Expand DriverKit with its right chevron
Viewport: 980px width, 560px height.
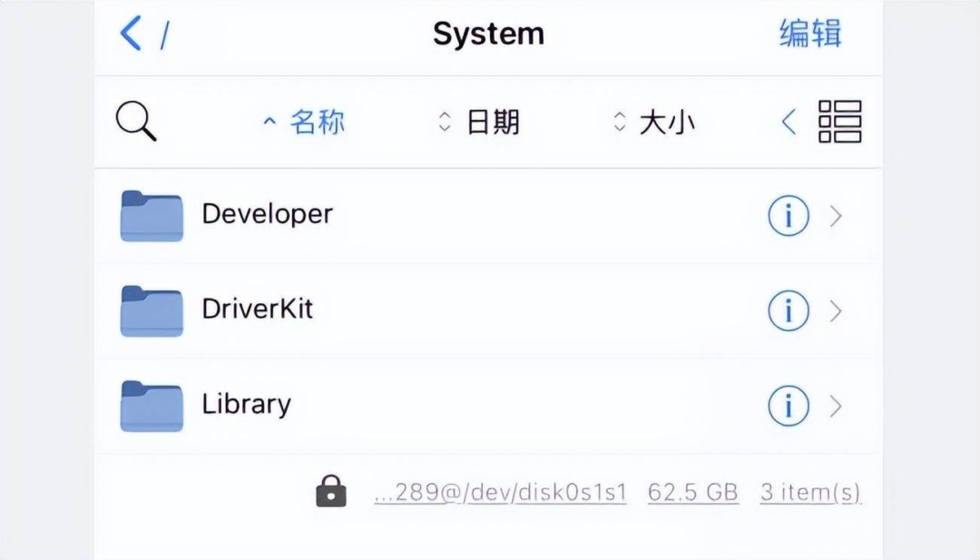click(837, 311)
